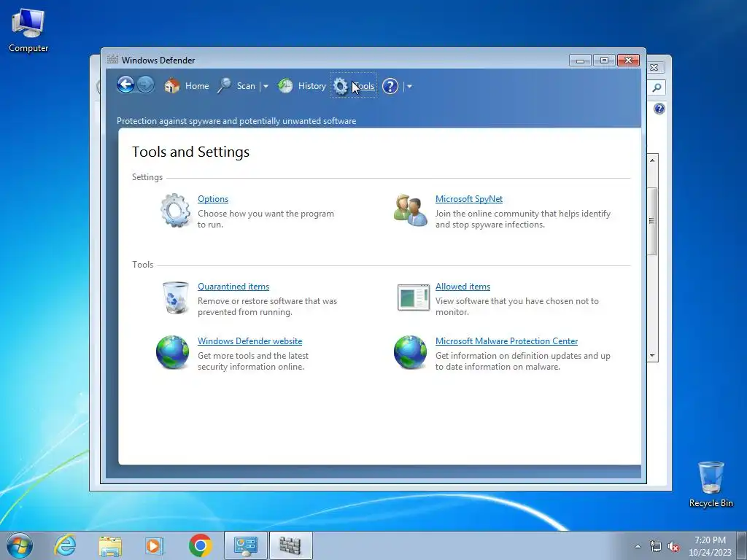Viewport: 747px width, 560px height.
Task: Start a scan with the magnifier icon
Action: pyautogui.click(x=225, y=86)
